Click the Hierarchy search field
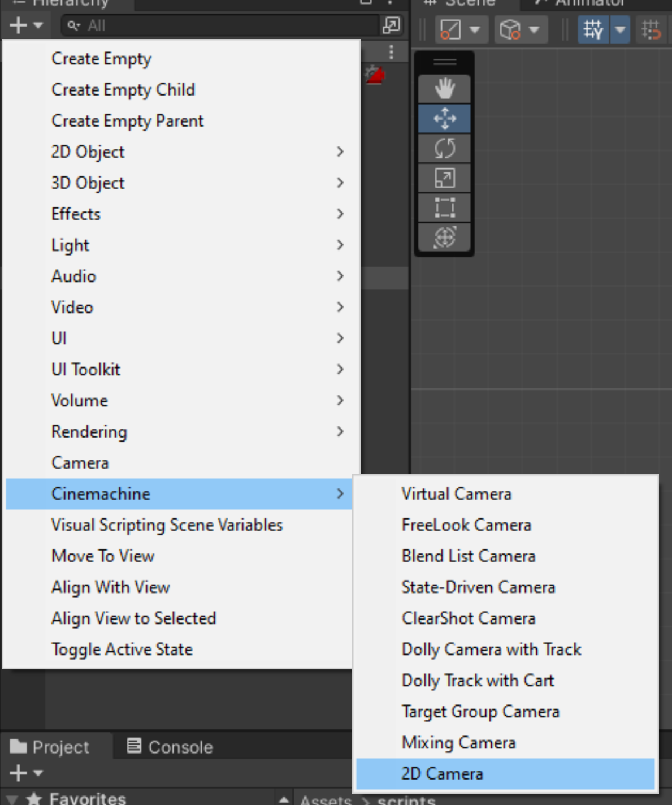Image resolution: width=672 pixels, height=805 pixels. tap(219, 25)
